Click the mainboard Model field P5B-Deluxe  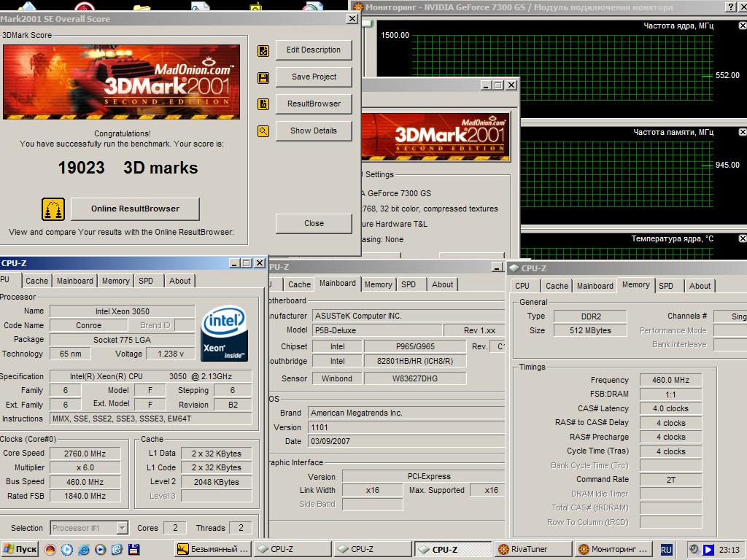(377, 330)
